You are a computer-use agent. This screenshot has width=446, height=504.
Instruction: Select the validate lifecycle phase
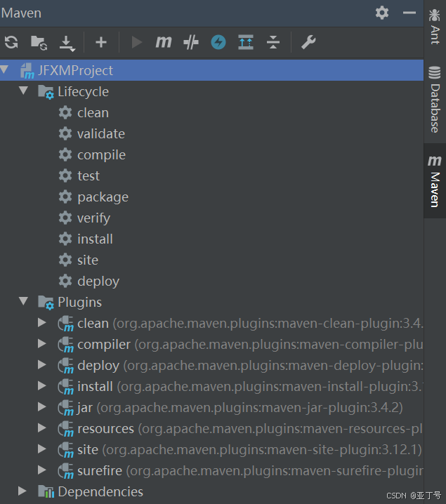(x=101, y=133)
